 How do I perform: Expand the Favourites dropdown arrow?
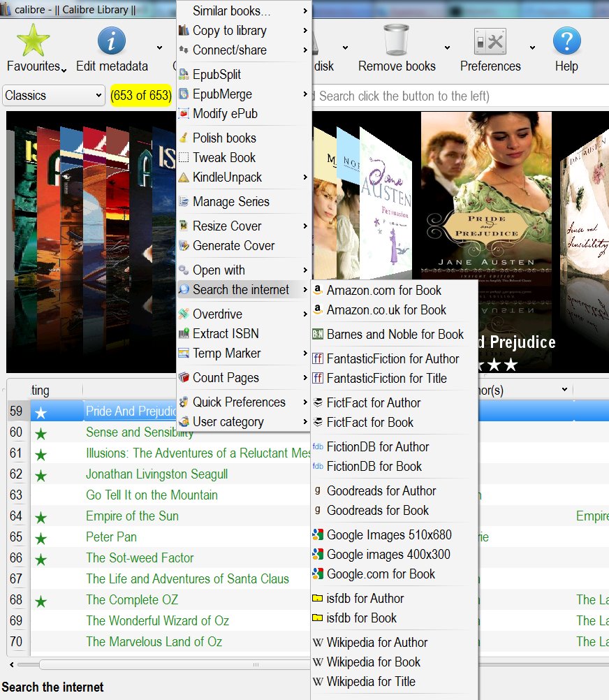point(64,70)
